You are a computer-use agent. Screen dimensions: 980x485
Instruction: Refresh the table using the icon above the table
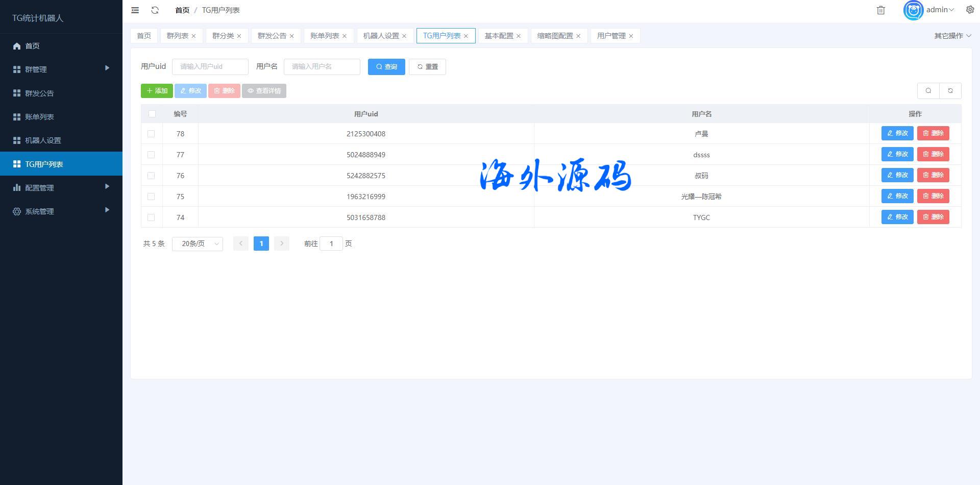(950, 91)
